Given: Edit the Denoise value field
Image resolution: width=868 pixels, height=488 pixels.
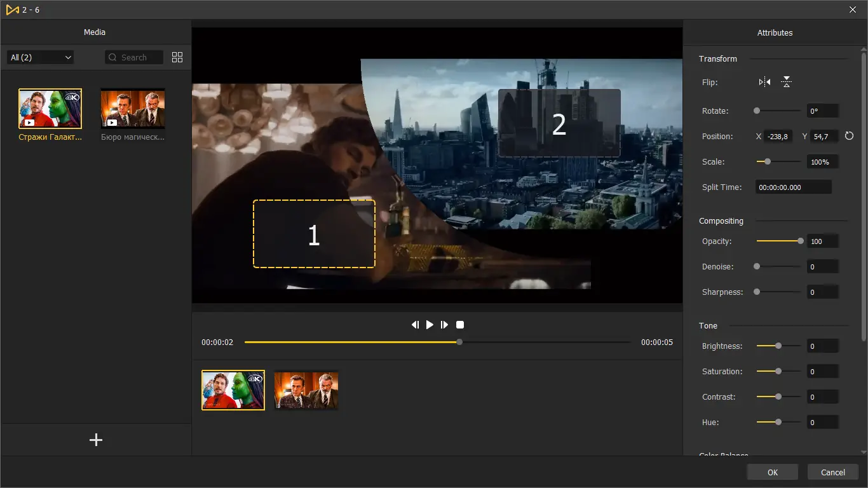Looking at the screenshot, I should click(x=823, y=266).
